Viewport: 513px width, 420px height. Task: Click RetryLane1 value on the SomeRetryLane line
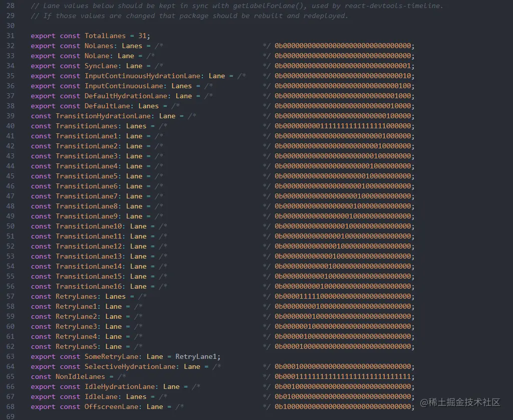196,357
